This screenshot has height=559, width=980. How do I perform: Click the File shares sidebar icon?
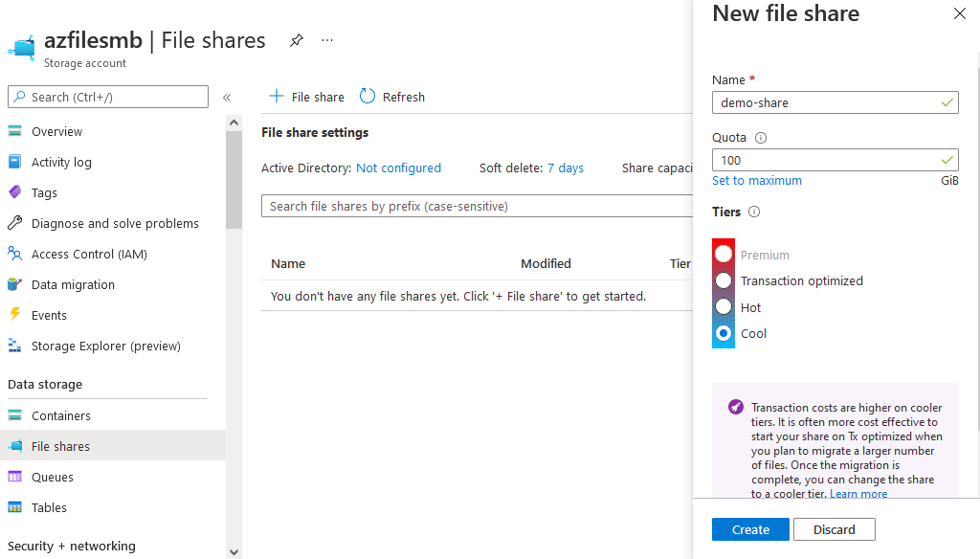15,446
